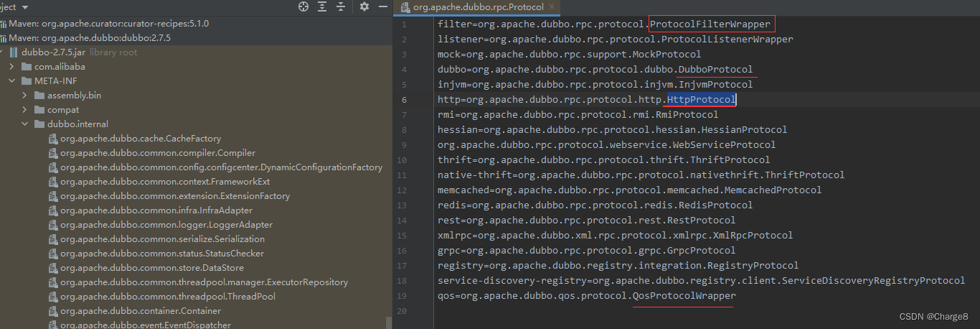Open ThreadPool file in tree
980x329 pixels.
[168, 297]
